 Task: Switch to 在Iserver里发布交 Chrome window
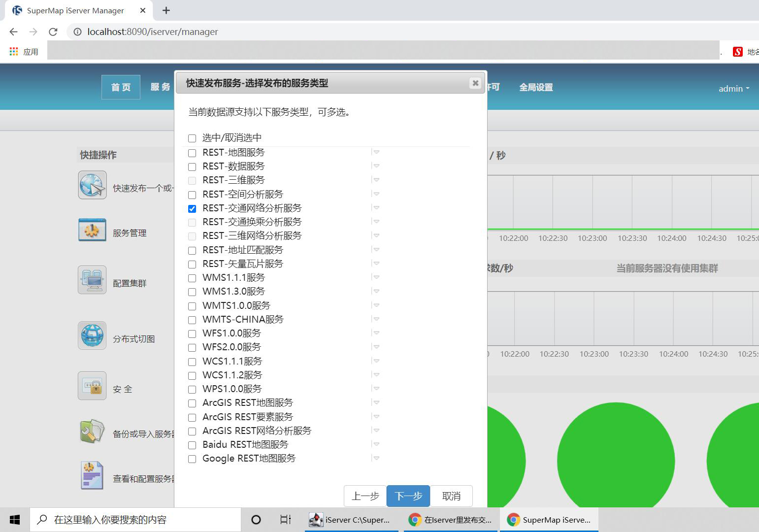(x=451, y=520)
